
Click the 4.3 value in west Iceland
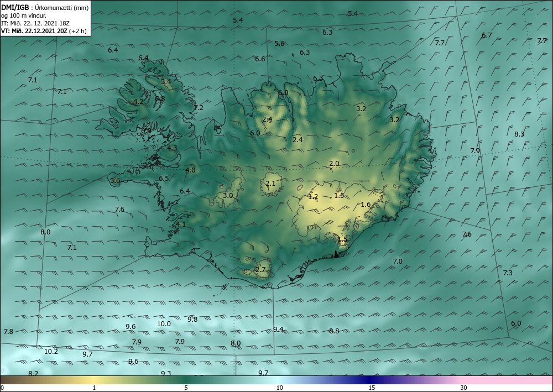click(x=172, y=148)
